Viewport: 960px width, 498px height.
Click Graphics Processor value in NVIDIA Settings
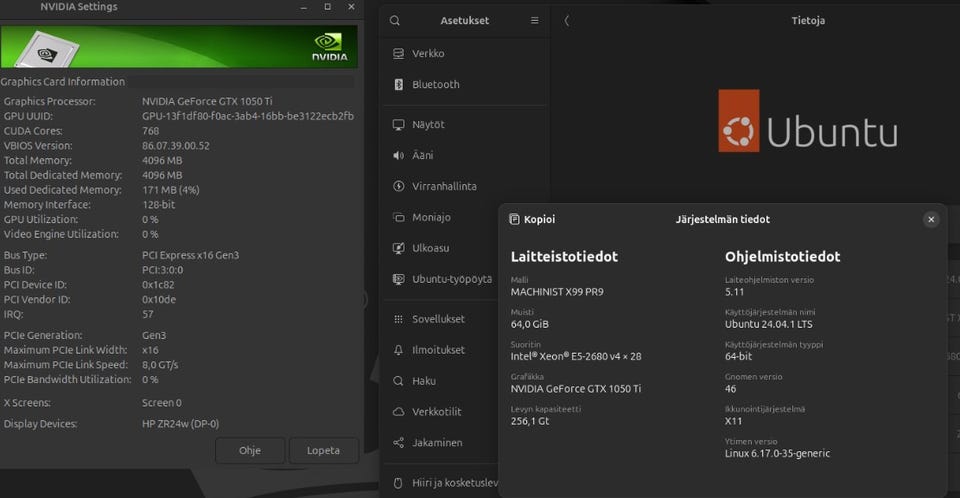coord(207,101)
